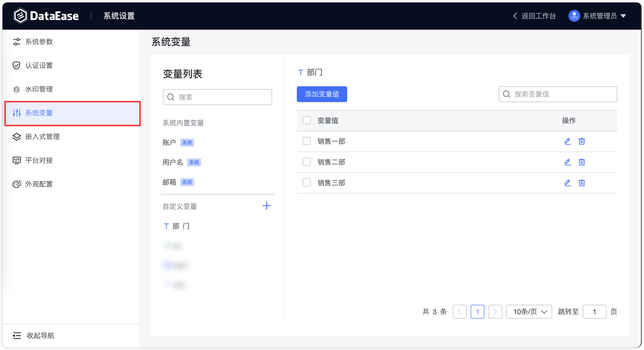Check the 销售一部 row checkbox
This screenshot has height=350, width=644.
(306, 141)
